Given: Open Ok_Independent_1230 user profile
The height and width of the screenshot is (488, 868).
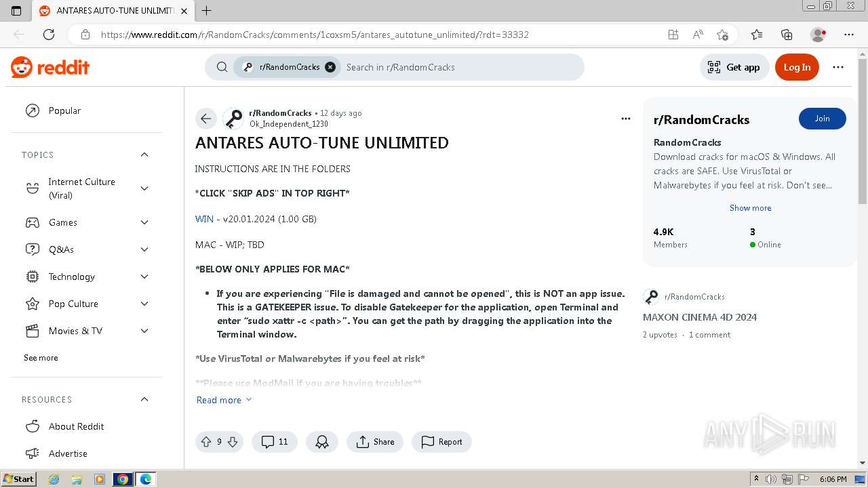Looking at the screenshot, I should [288, 124].
